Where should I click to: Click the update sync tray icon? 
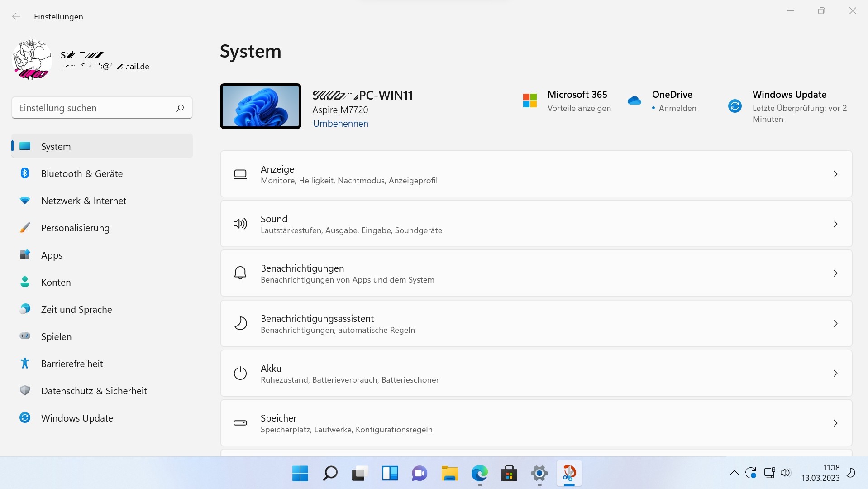(x=751, y=473)
